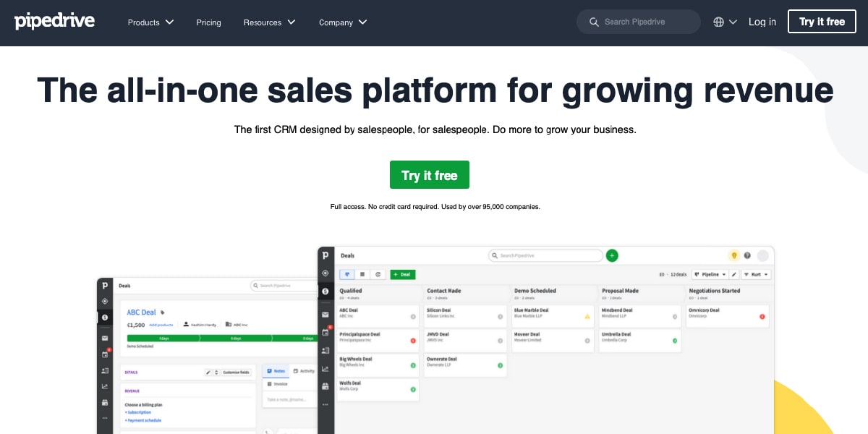
Task: Click the Pipedrive logo in the header
Action: point(55,22)
